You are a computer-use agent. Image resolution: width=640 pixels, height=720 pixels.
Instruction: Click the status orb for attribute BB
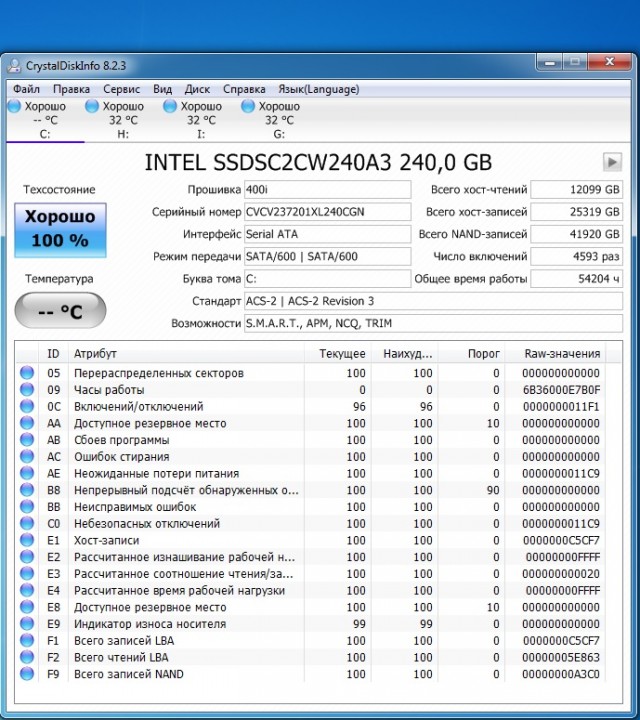click(x=27, y=506)
